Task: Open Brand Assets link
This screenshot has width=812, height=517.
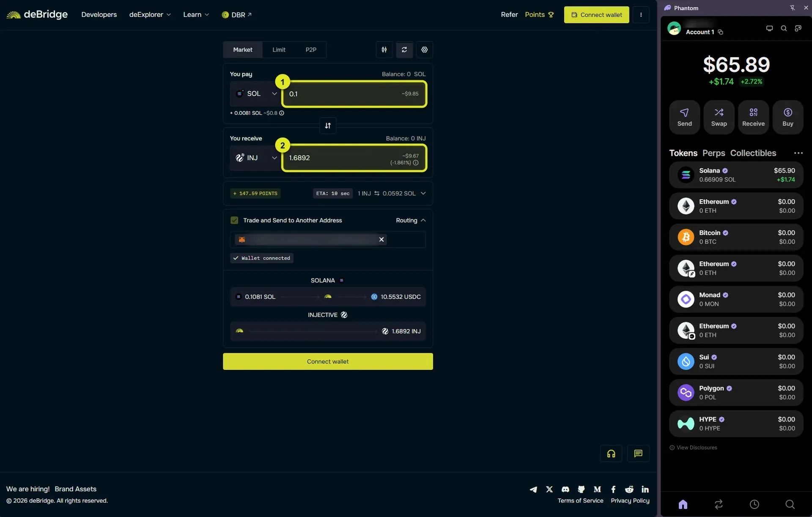Action: tap(76, 489)
